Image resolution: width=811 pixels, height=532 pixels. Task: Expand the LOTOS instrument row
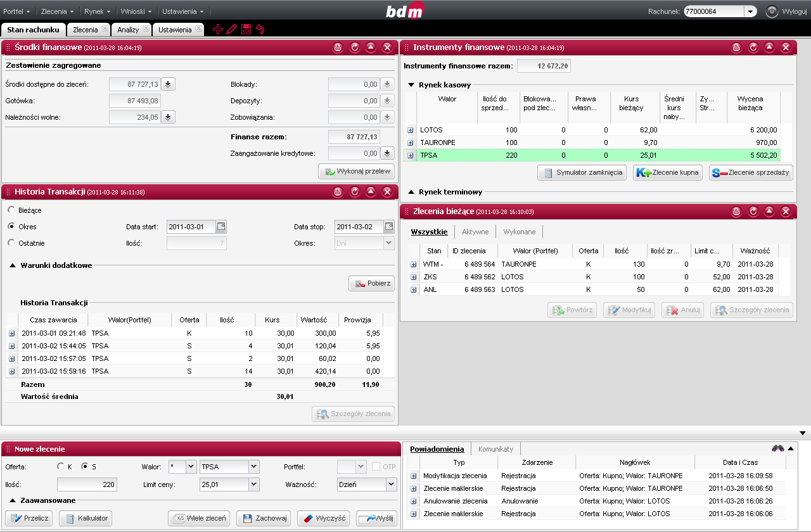(411, 130)
